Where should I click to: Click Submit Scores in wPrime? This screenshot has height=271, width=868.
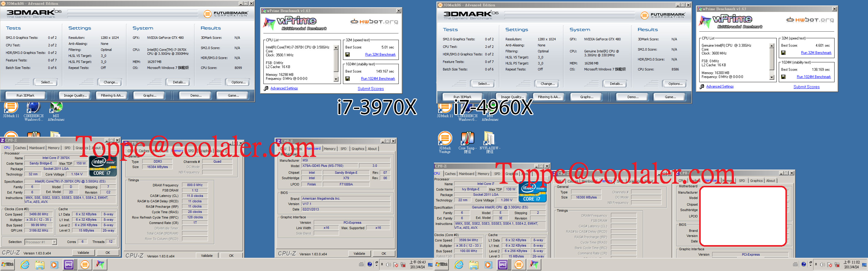coord(370,89)
